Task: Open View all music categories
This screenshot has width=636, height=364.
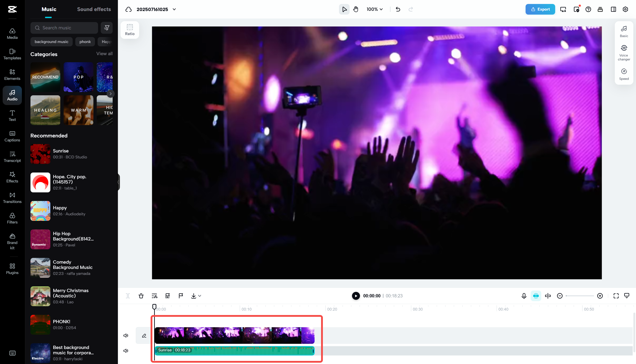Action: tap(104, 54)
